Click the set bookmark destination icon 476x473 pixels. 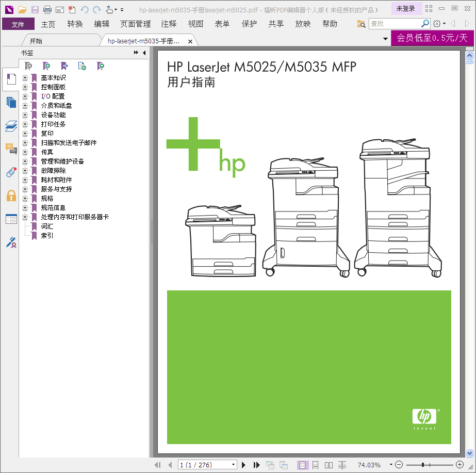click(64, 66)
